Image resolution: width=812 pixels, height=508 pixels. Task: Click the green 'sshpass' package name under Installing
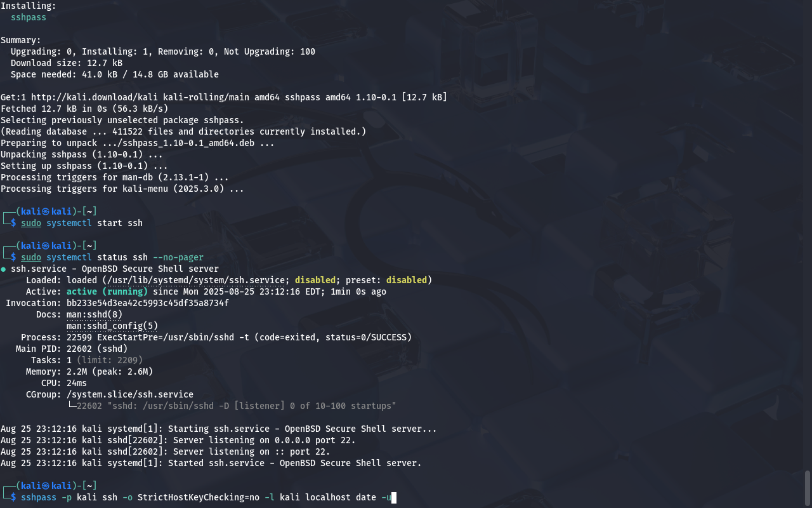tap(29, 17)
